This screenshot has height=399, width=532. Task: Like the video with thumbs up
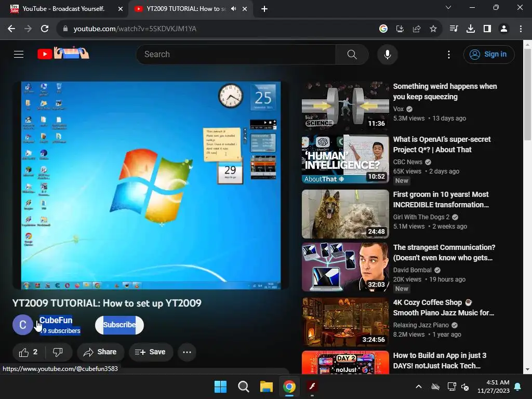pyautogui.click(x=29, y=352)
